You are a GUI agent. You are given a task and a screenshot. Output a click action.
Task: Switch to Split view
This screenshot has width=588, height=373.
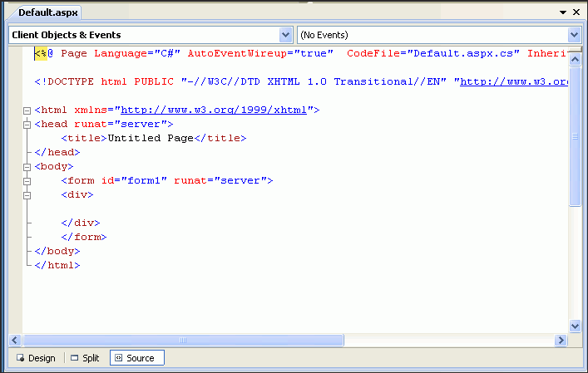coord(85,358)
